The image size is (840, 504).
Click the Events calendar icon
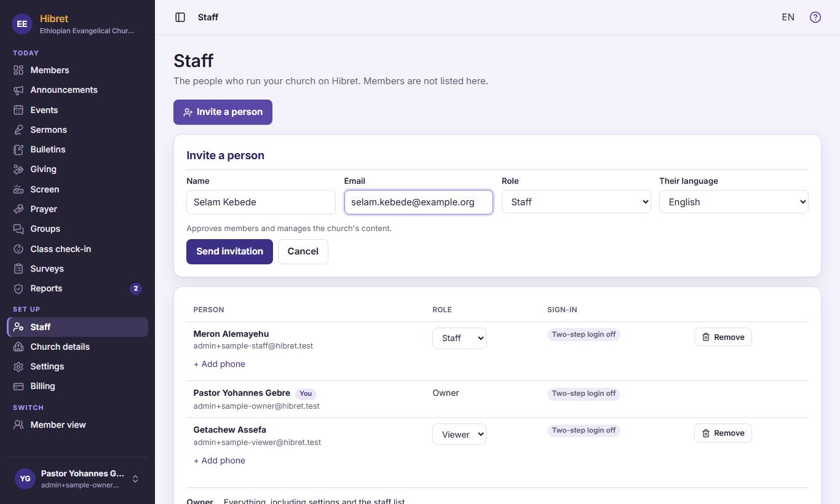tap(18, 110)
